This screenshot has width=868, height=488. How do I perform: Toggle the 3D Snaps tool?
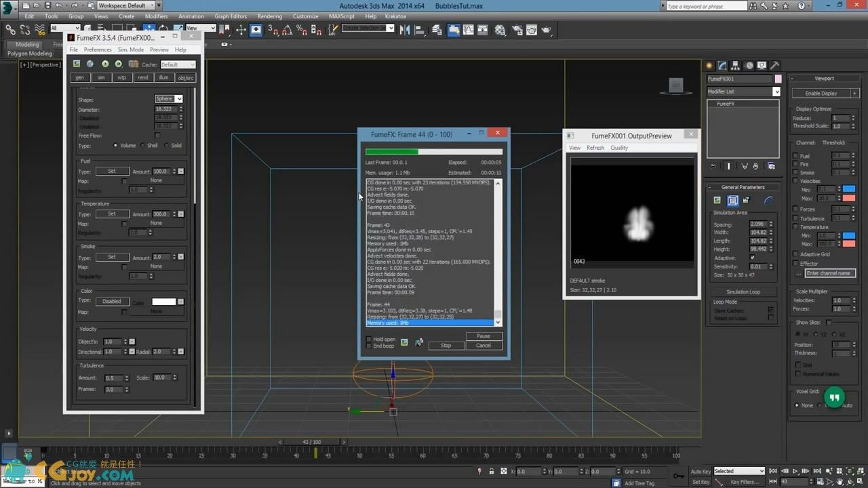(x=273, y=30)
